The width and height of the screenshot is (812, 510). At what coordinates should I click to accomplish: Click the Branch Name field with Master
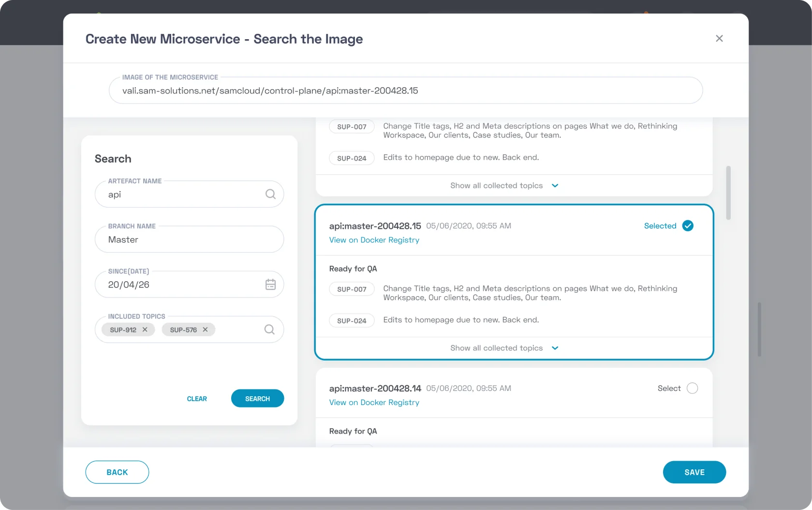tap(189, 239)
